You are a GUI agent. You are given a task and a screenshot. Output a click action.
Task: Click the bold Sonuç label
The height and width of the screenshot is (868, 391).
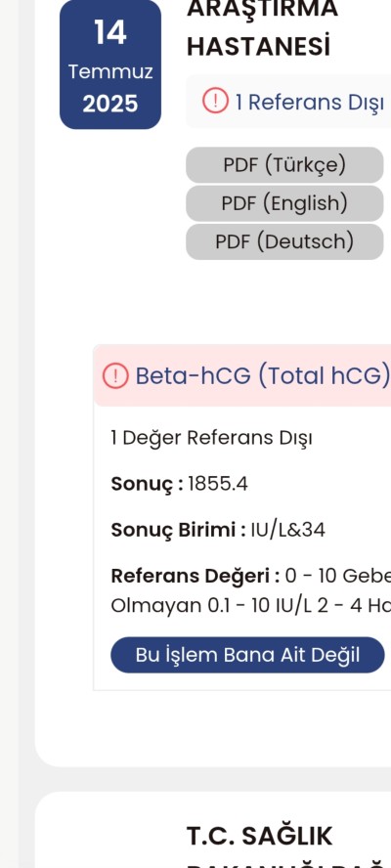[147, 485]
